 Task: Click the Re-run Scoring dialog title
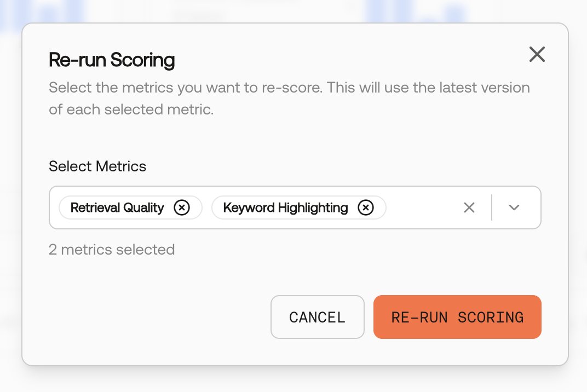point(112,60)
